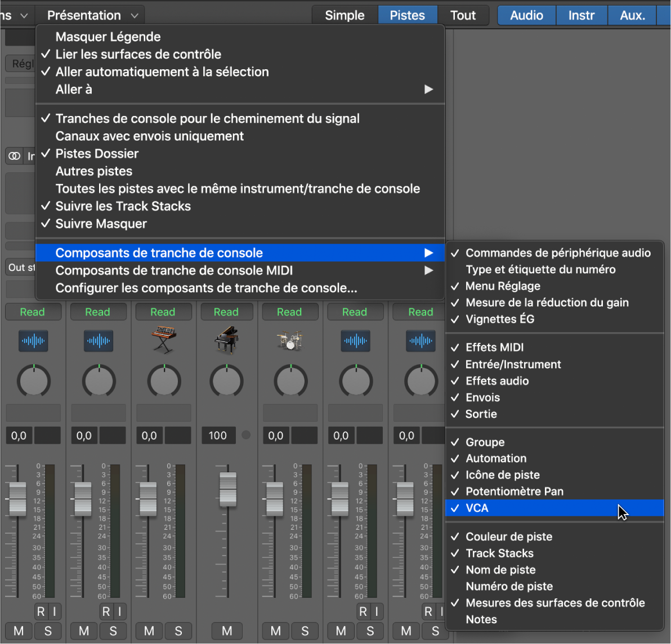The image size is (671, 644).
Task: Solo the synth keyboard channel strip
Action: 178,630
